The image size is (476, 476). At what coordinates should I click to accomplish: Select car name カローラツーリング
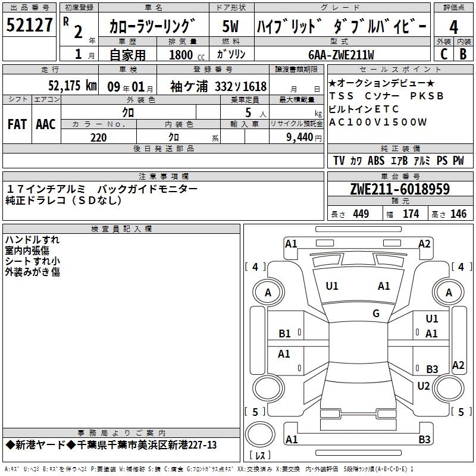click(x=152, y=26)
